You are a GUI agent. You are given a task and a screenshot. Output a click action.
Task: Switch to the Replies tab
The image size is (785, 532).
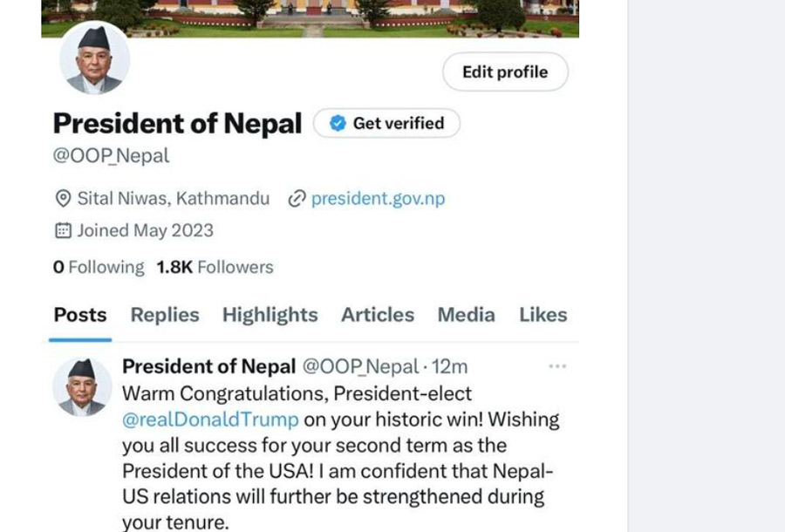(x=165, y=315)
